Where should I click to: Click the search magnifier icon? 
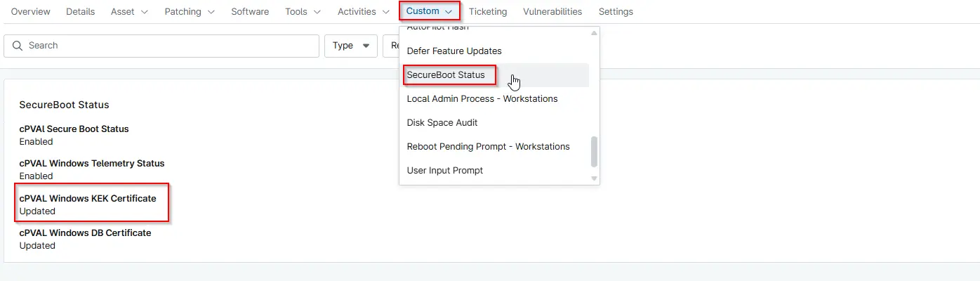coord(18,46)
